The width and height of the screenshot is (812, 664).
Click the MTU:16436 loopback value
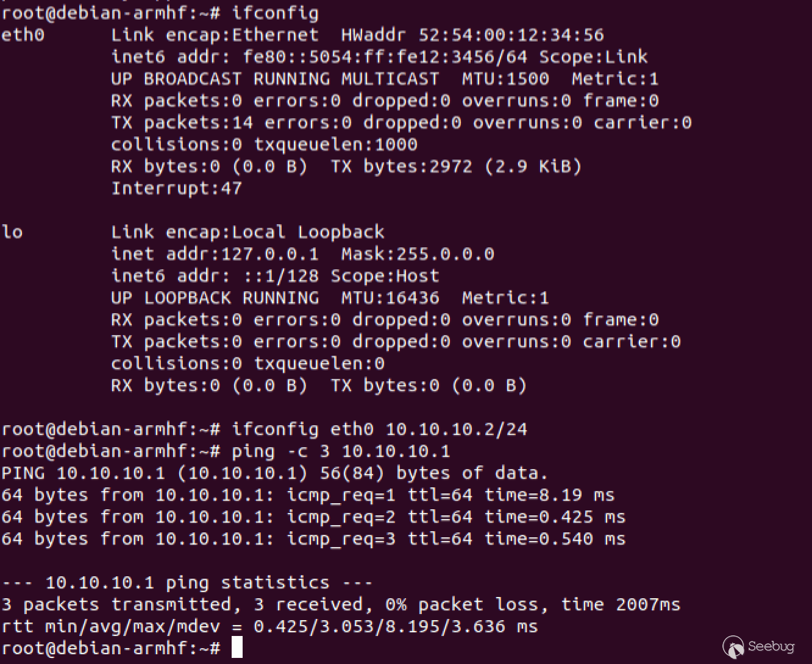(x=390, y=297)
